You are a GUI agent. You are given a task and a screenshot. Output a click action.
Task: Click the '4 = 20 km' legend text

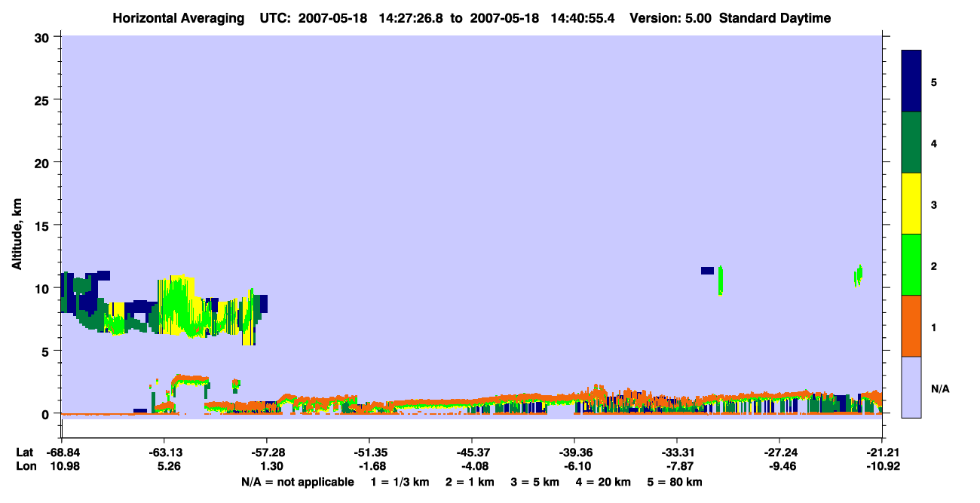click(x=602, y=482)
